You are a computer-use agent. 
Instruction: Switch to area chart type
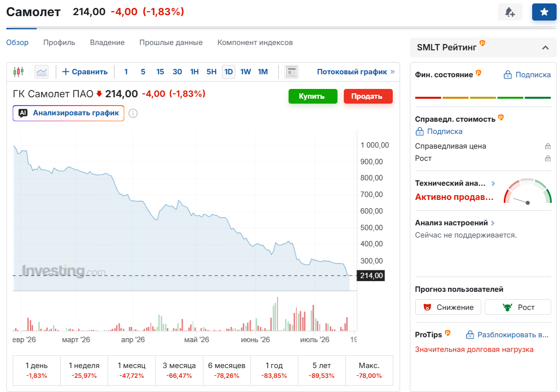42,72
